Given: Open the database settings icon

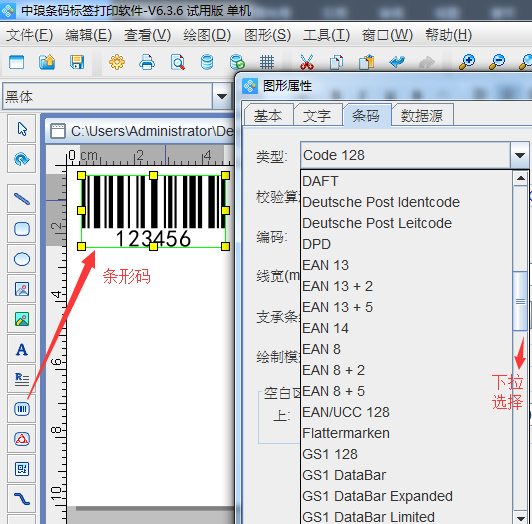Looking at the screenshot, I should pyautogui.click(x=207, y=62).
